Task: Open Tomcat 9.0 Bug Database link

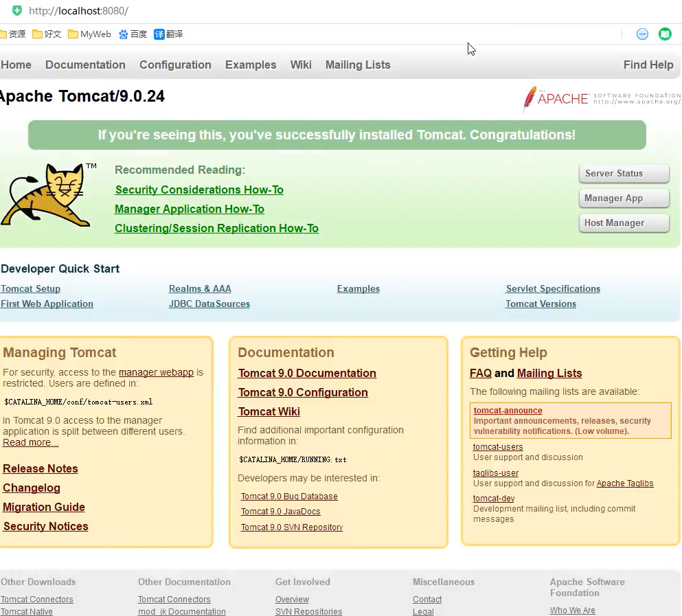Action: (x=289, y=496)
